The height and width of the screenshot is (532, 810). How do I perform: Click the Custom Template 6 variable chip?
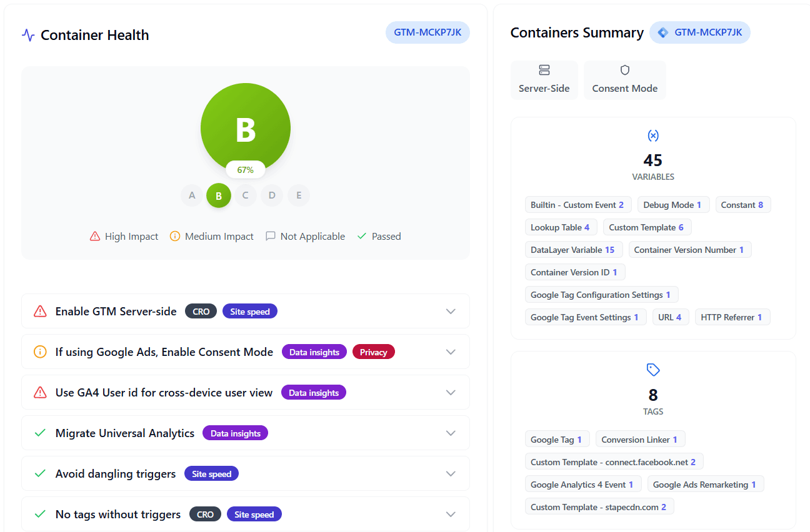pos(647,227)
